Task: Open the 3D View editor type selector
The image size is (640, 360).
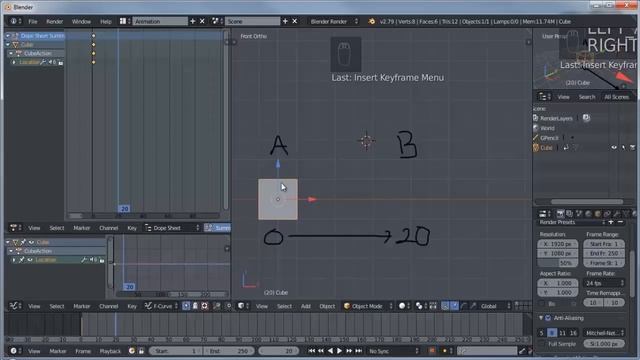Action: click(243, 306)
